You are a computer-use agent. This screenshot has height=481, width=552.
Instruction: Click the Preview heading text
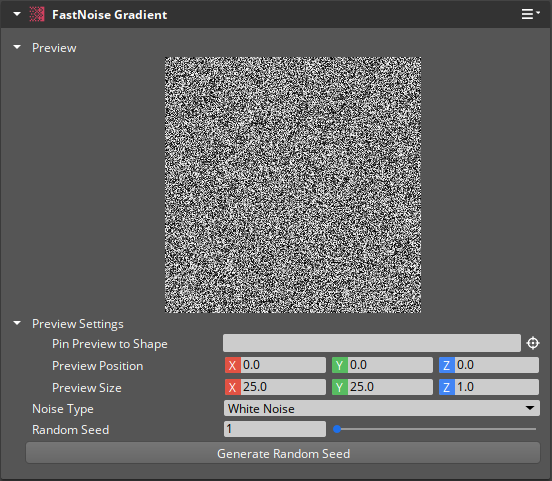54,48
